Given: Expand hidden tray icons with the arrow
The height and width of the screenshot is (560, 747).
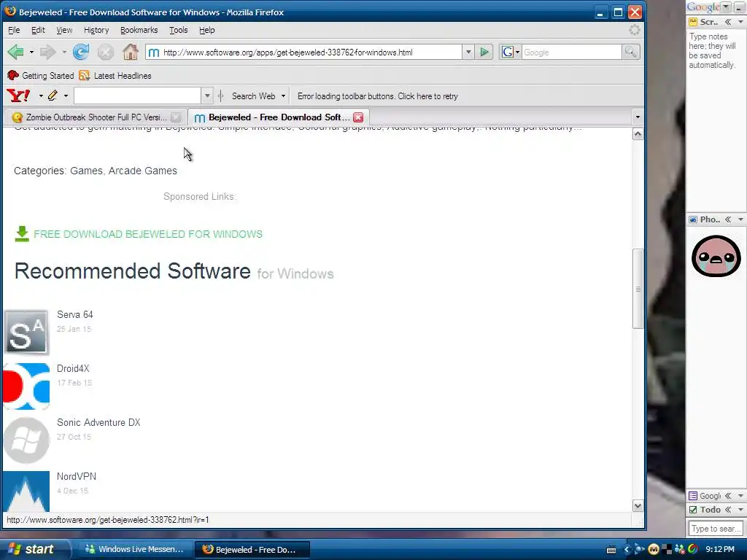Looking at the screenshot, I should (x=627, y=550).
